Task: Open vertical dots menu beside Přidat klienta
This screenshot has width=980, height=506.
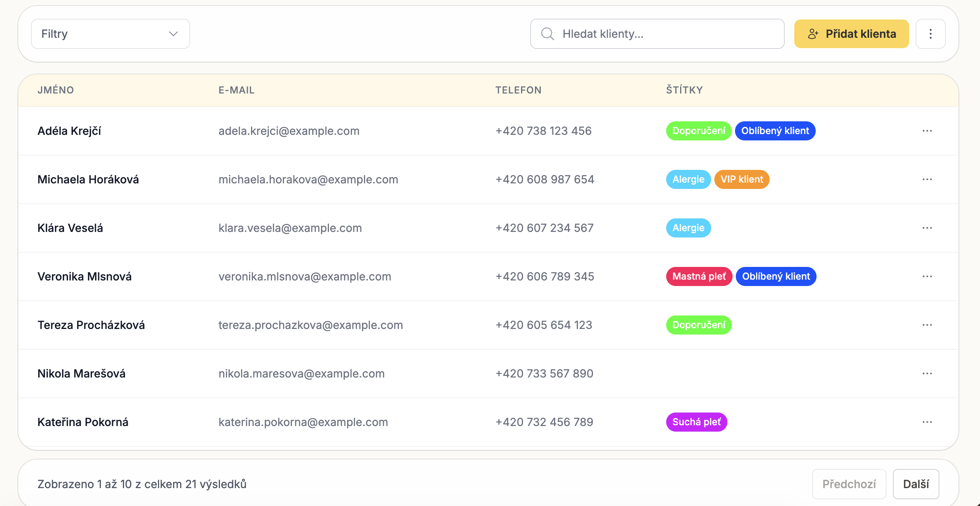Action: (930, 34)
